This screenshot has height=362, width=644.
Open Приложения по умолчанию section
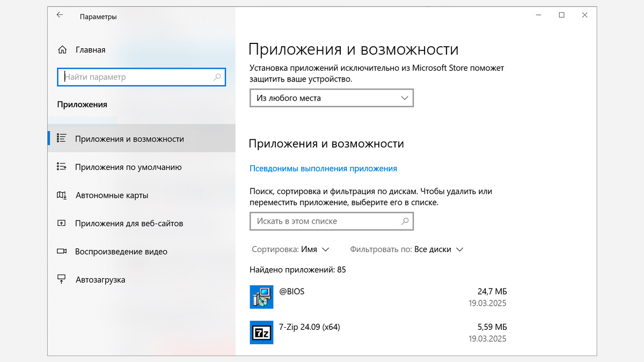click(x=142, y=167)
